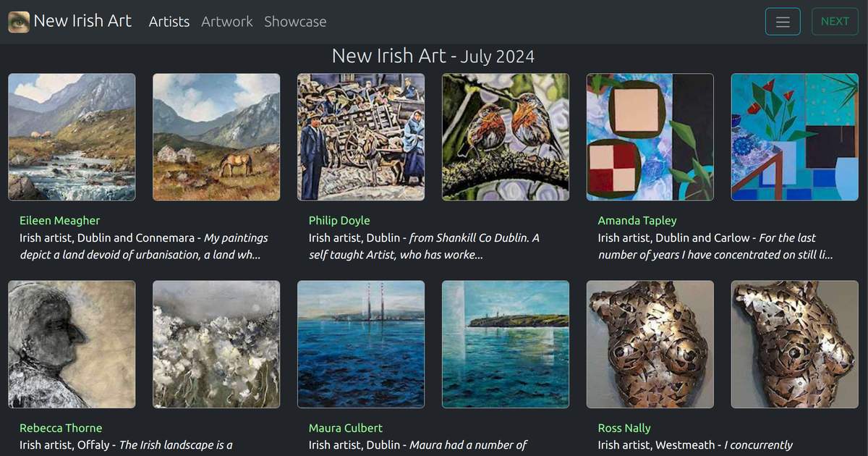Open Eileen Meagher's artist page
The height and width of the screenshot is (456, 868).
(60, 220)
